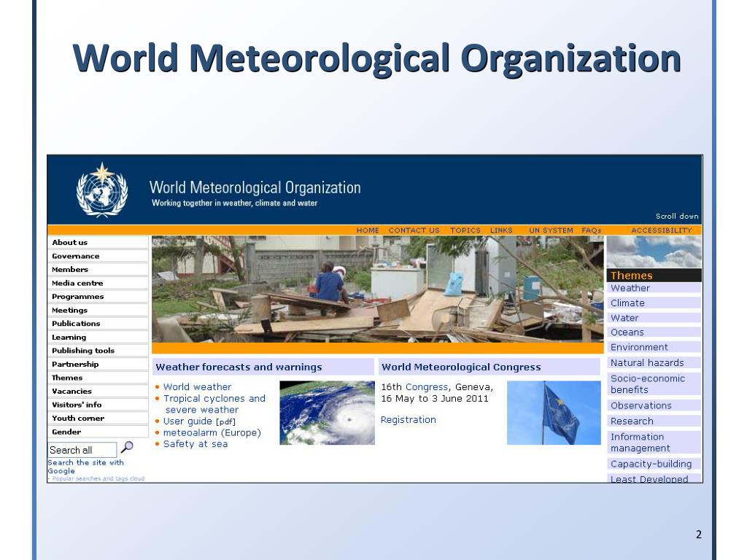Open the Programmes menu item
747x560 pixels.
(98, 297)
